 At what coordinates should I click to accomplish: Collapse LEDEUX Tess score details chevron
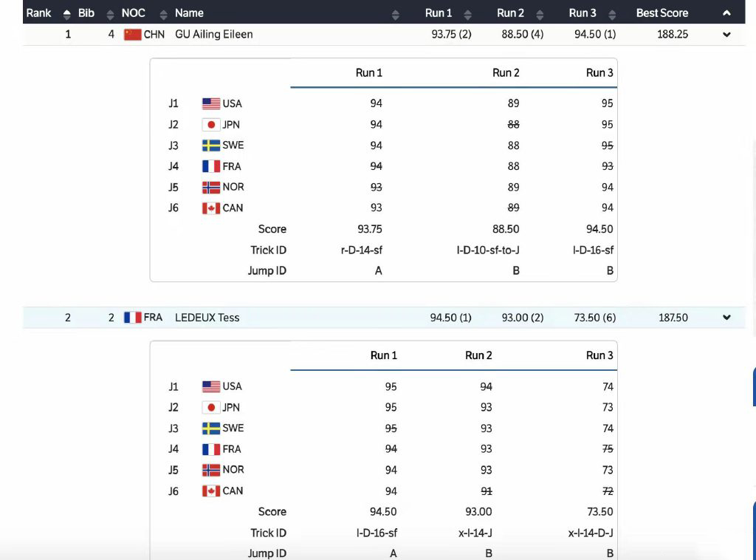726,318
